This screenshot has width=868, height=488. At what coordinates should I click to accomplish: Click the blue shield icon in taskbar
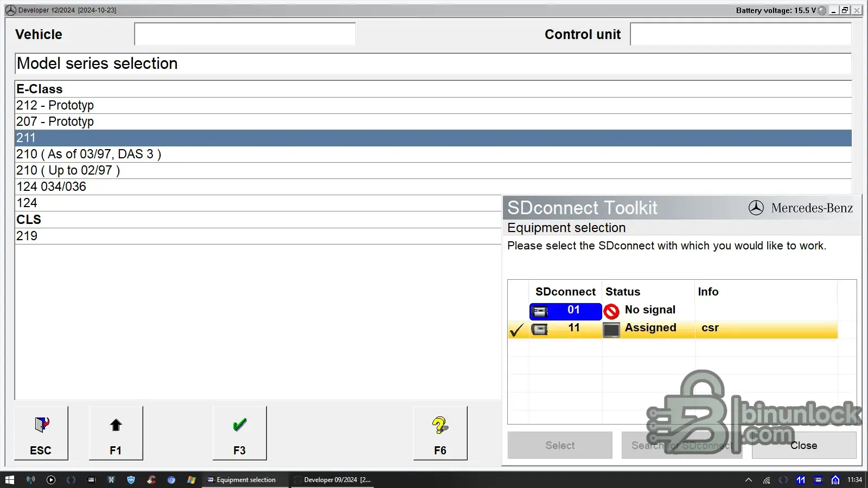(x=131, y=480)
